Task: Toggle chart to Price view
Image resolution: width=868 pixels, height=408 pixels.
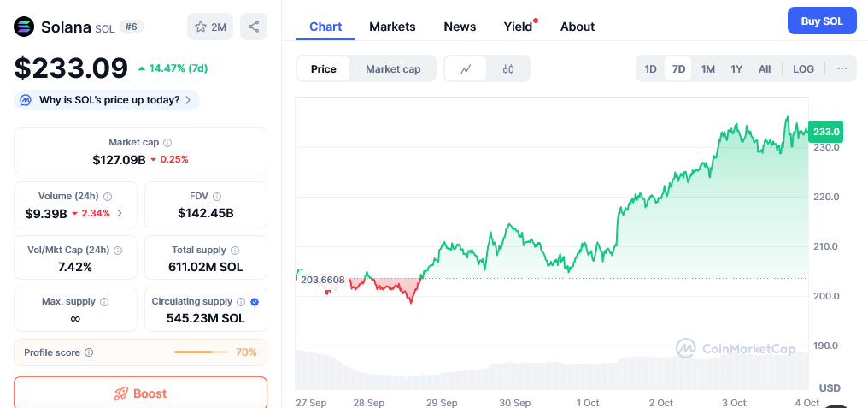Action: (324, 69)
